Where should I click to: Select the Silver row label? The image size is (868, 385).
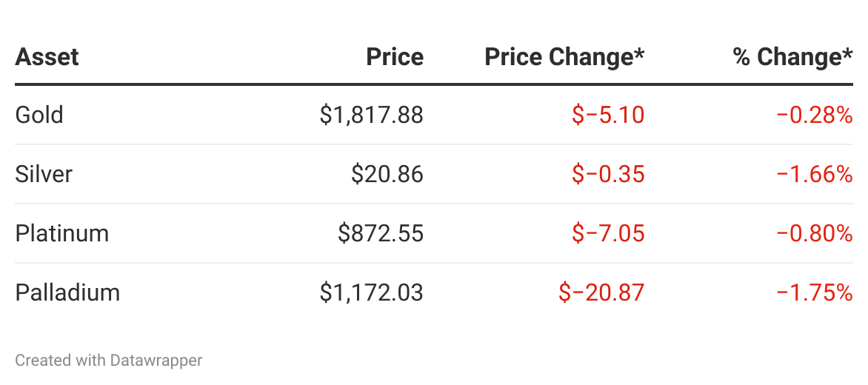tap(44, 174)
